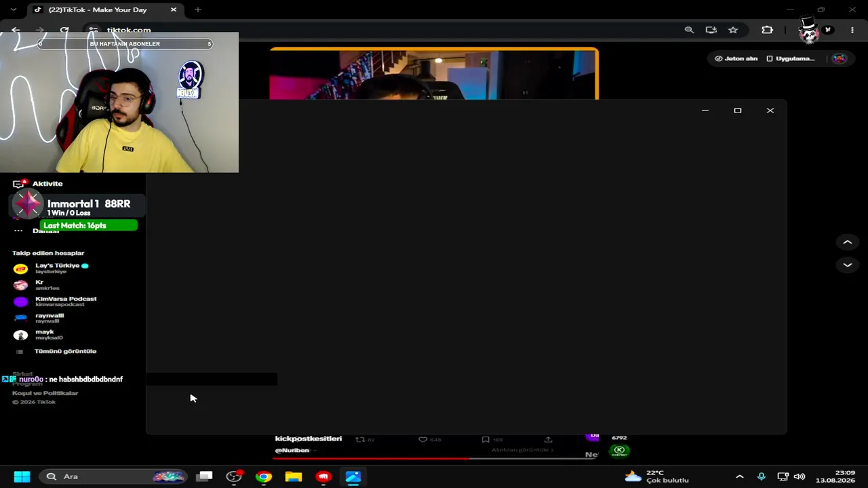Open Task View on the taskbar
The image size is (868, 488).
point(204,476)
